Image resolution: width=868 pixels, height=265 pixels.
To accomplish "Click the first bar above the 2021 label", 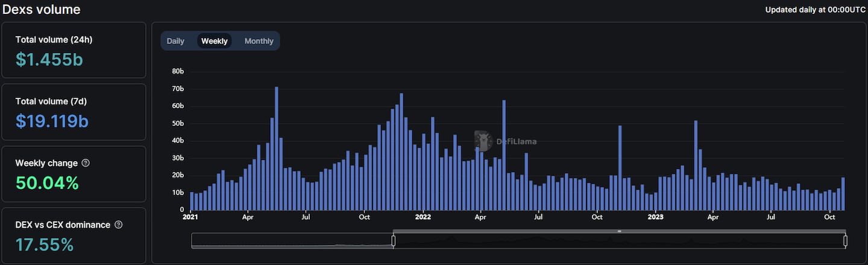I will coord(192,201).
